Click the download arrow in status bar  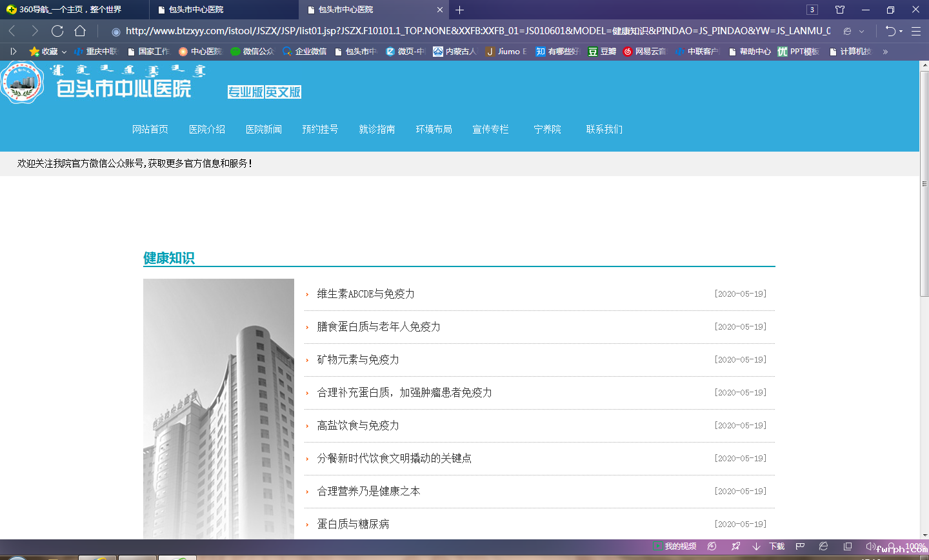coord(757,546)
